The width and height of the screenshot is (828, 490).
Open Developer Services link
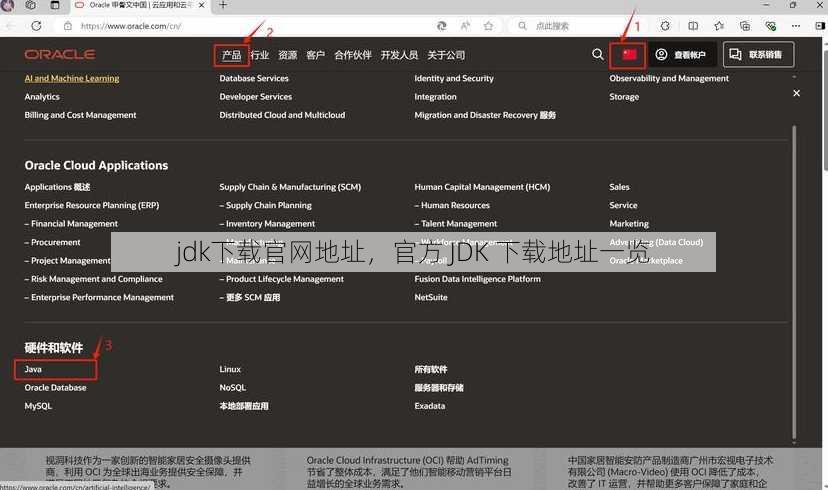click(x=256, y=97)
